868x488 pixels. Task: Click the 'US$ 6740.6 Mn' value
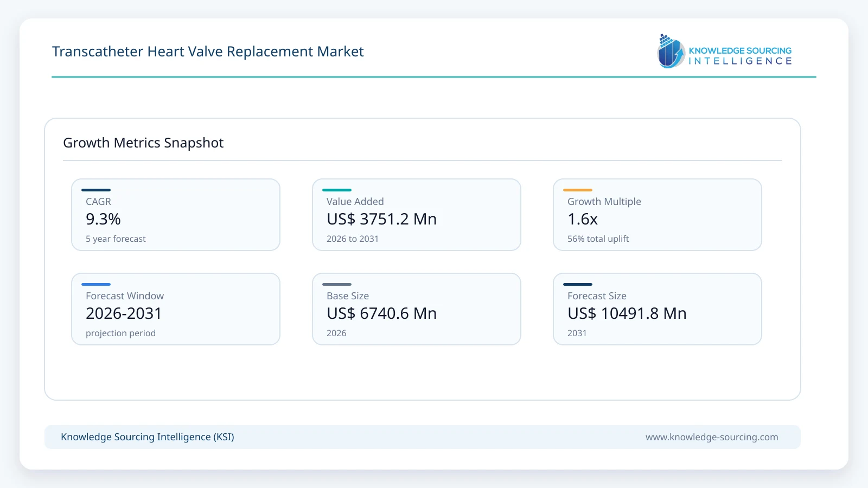pos(381,313)
